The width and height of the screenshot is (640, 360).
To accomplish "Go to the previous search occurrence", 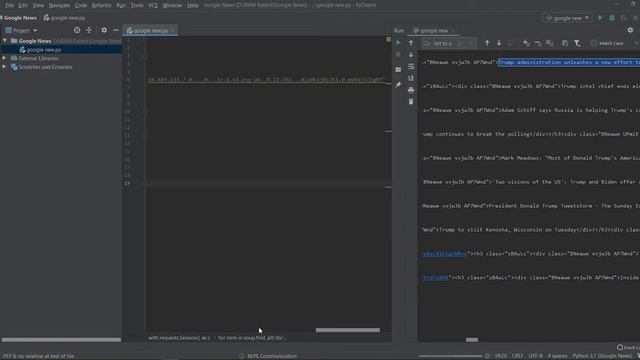I will click(x=487, y=43).
